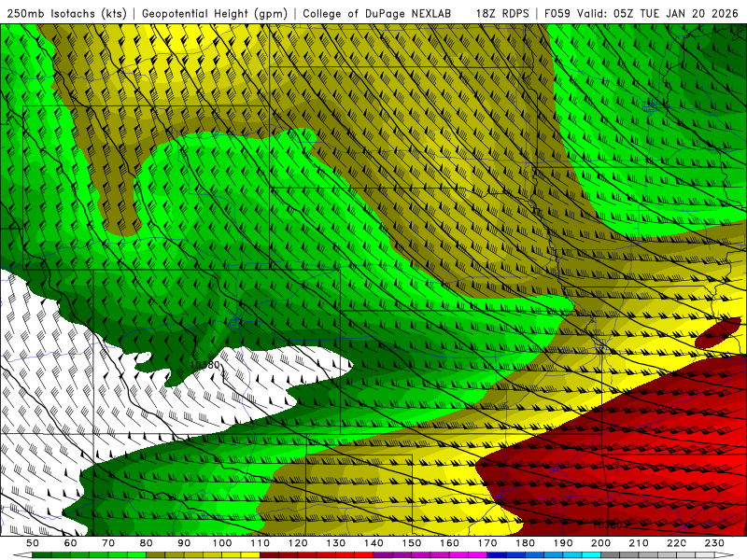Screen dimensions: 747x560
Task: Click the "College of DuPage NEXLAB" label
Action: click(x=377, y=14)
